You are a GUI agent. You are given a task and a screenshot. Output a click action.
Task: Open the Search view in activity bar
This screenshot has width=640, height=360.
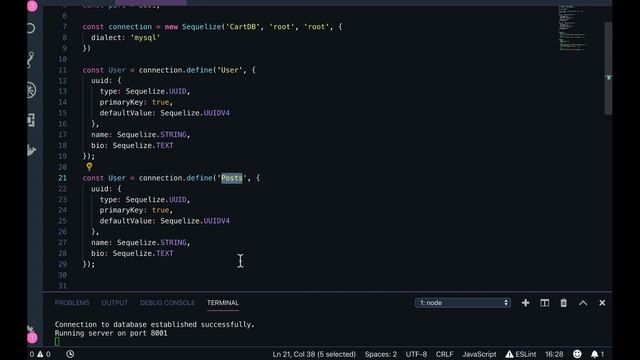coord(31,28)
